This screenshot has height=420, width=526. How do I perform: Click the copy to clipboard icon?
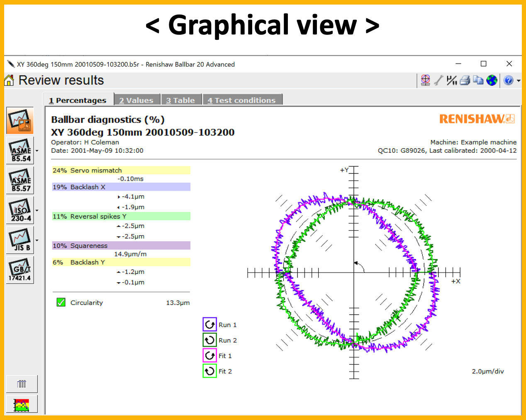pos(478,81)
